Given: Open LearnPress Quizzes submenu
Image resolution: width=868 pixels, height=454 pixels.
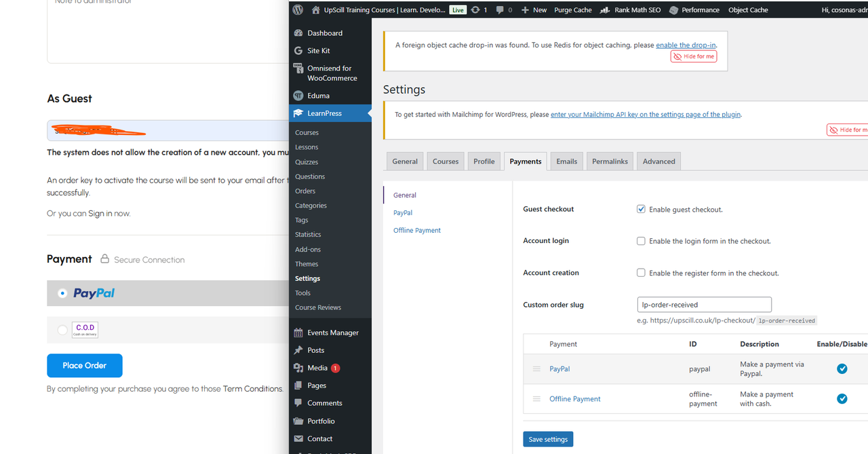Looking at the screenshot, I should (x=307, y=162).
